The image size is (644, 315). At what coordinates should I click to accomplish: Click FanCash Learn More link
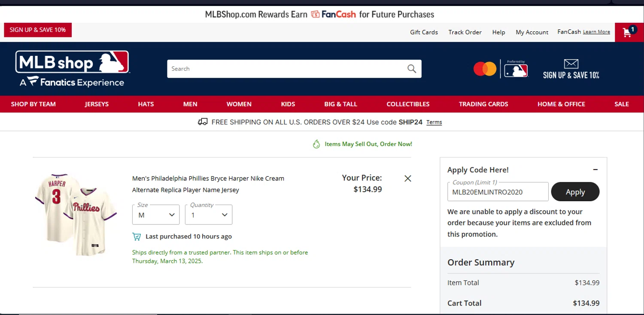tap(596, 32)
